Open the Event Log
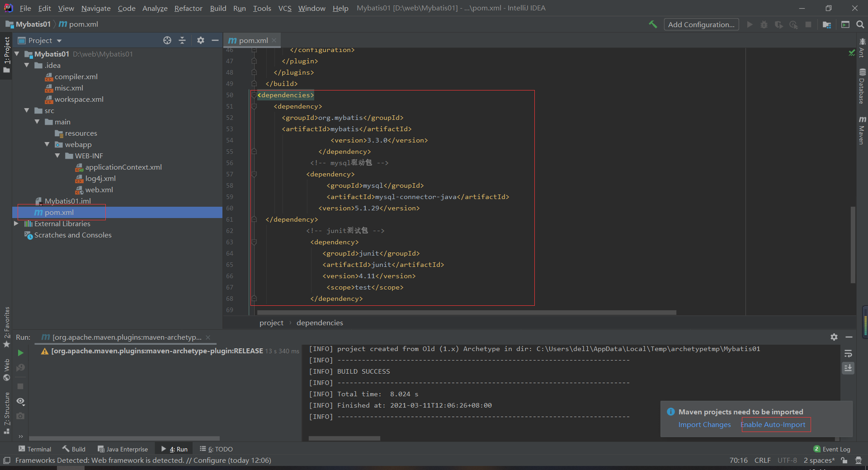The image size is (868, 470). point(832,449)
